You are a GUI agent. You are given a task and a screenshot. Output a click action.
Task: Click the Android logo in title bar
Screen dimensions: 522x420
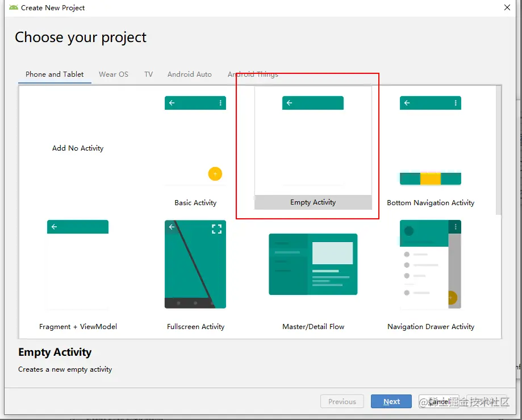tap(14, 7)
